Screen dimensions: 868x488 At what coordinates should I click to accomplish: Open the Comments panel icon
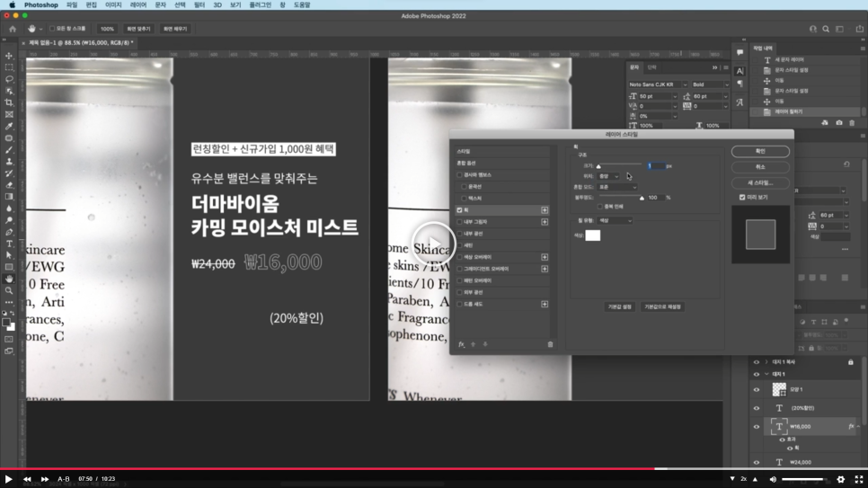pyautogui.click(x=740, y=53)
